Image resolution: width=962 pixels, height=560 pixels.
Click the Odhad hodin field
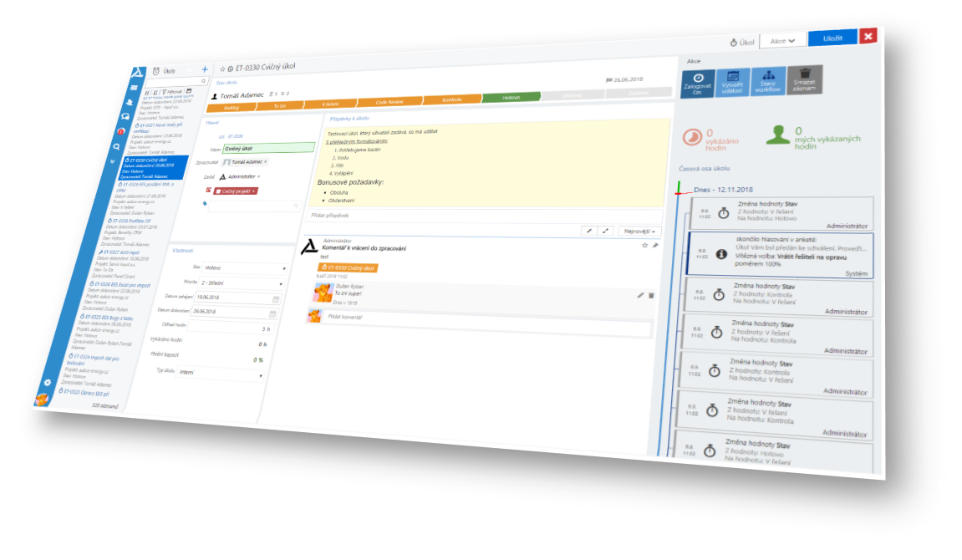click(230, 327)
